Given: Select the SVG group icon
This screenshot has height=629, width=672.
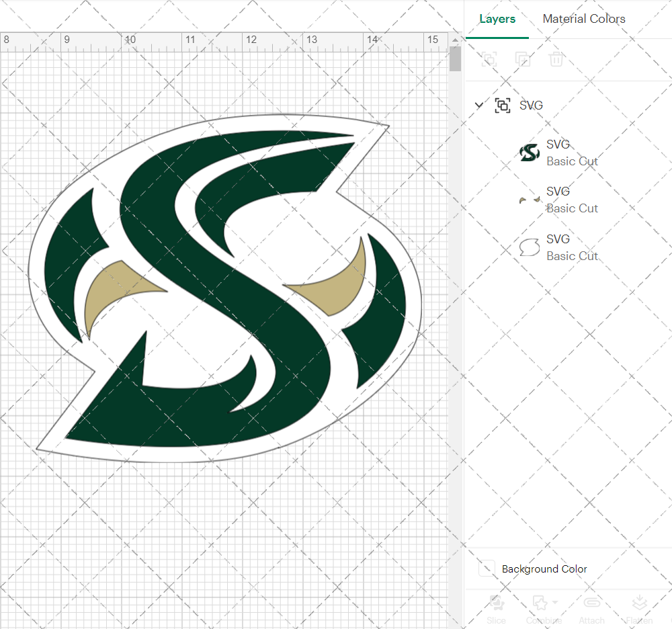Looking at the screenshot, I should [502, 105].
